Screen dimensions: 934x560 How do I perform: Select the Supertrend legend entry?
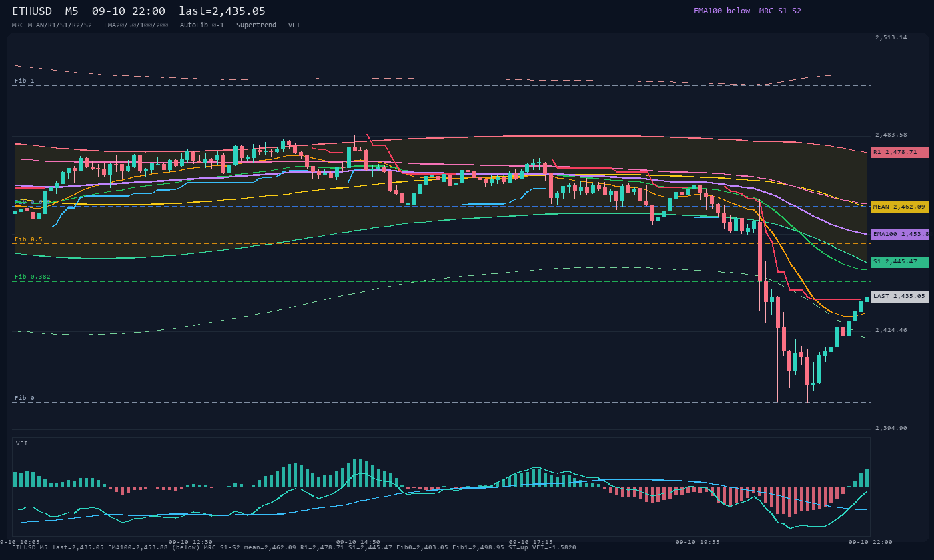pos(256,25)
